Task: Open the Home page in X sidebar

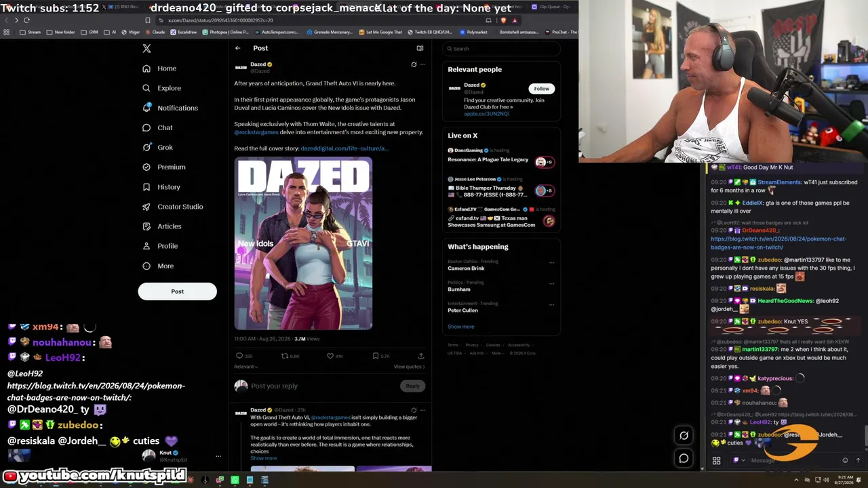Action: [159, 68]
